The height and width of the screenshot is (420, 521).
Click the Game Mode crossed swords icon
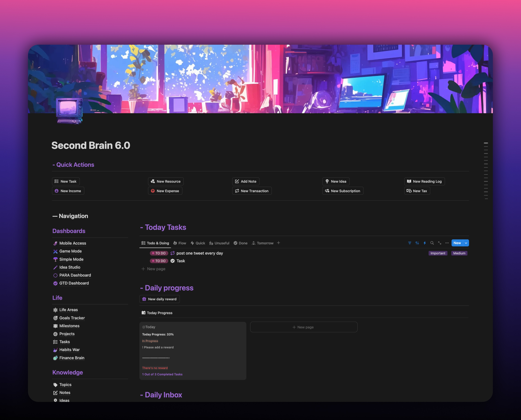coord(55,251)
